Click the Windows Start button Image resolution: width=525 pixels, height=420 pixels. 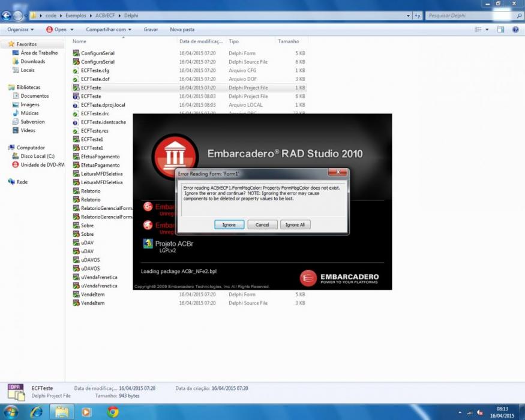(x=11, y=412)
